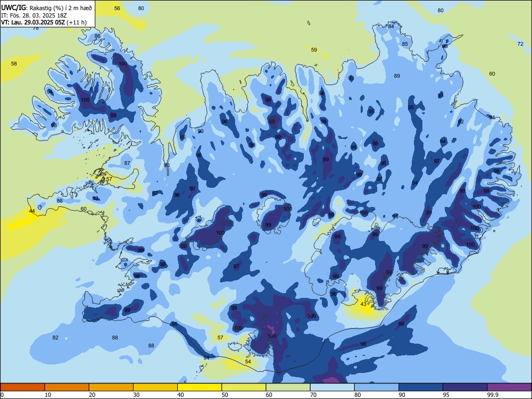Click the purple above-99.9 legend swatch
532x399 pixels.
tap(509, 387)
